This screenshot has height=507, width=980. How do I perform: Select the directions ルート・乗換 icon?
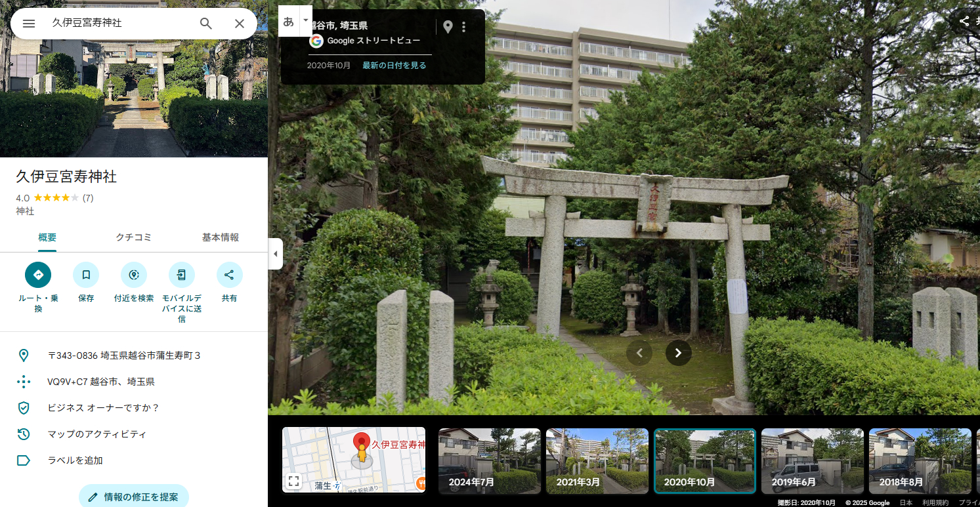click(37, 275)
